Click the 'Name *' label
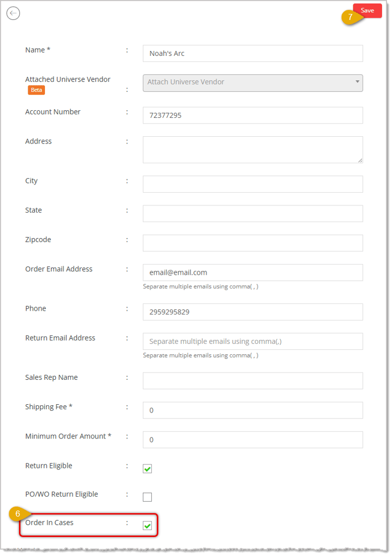The image size is (392, 557). click(38, 50)
